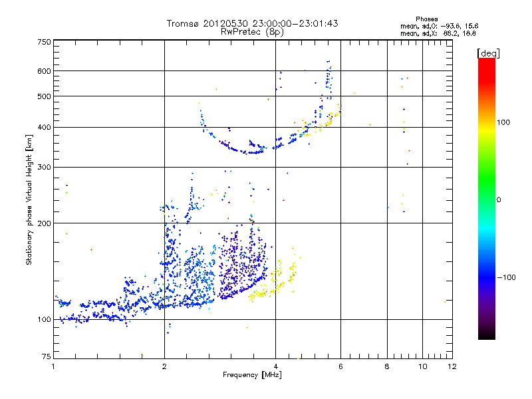Select the 'mean, sd,O: -93.6, 15.6' line
The width and height of the screenshot is (532, 399).
click(440, 26)
